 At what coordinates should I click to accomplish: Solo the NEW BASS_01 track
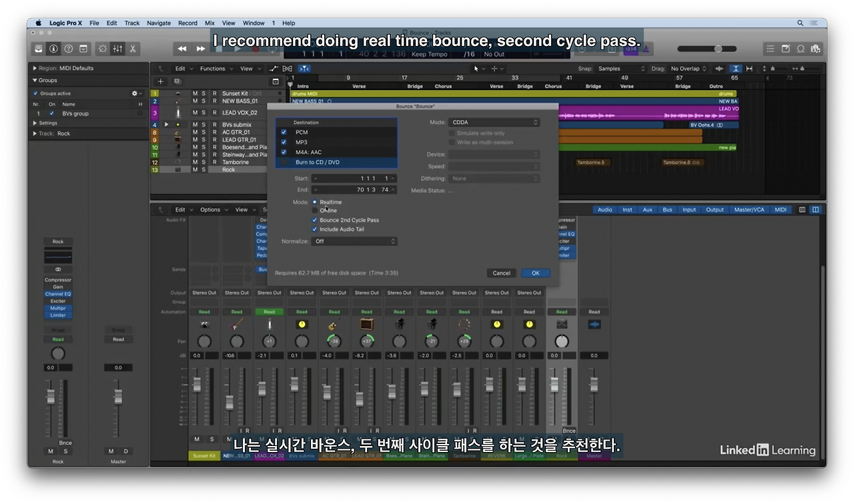[x=204, y=101]
